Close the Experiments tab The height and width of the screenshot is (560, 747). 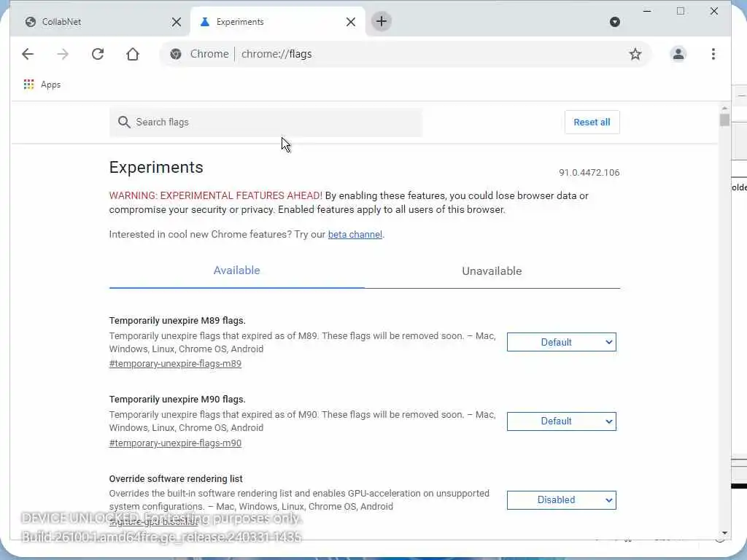351,22
